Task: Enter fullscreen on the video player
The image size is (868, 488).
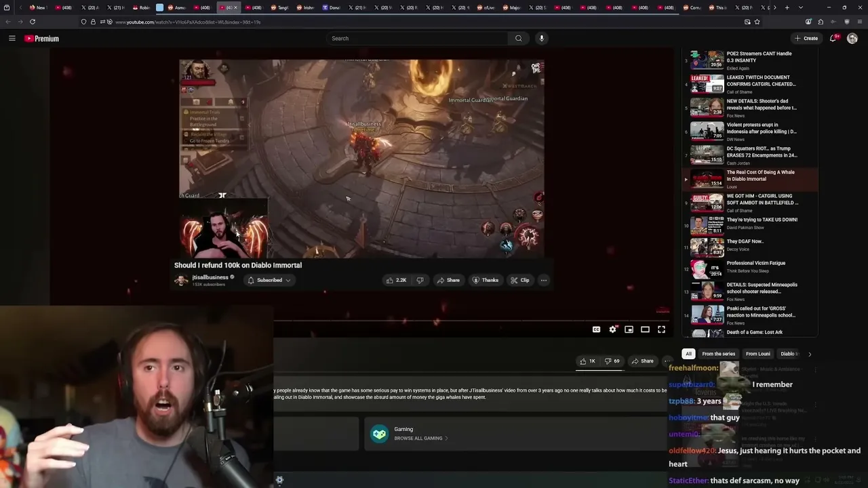Action: [661, 329]
